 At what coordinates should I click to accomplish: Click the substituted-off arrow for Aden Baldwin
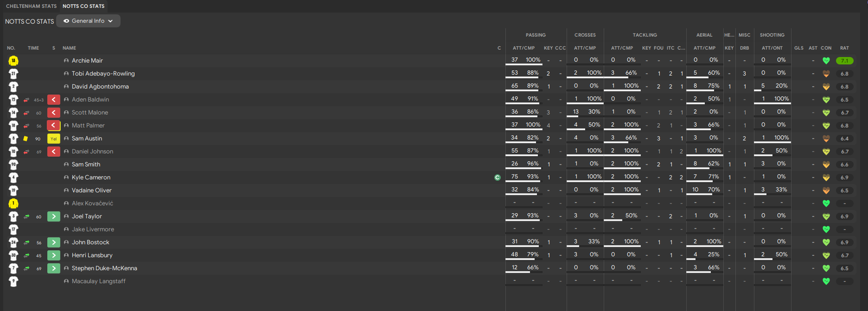pos(54,100)
